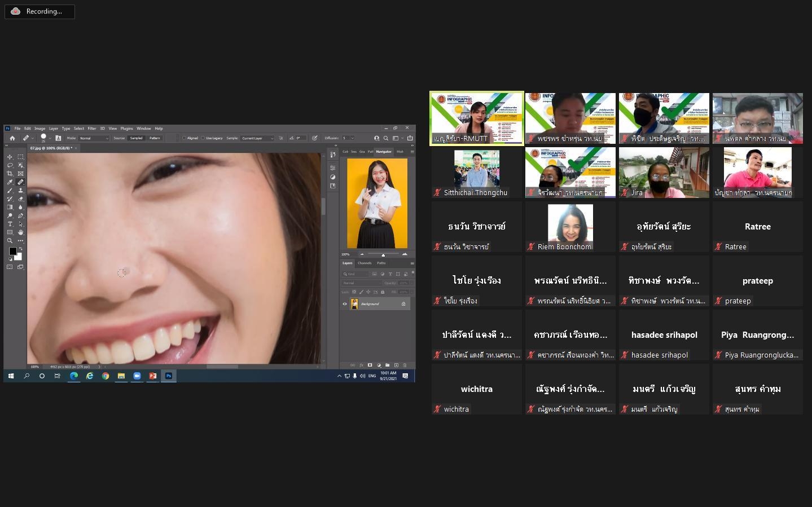This screenshot has width=812, height=507.
Task: Switch to the Paths tab
Action: (x=381, y=263)
